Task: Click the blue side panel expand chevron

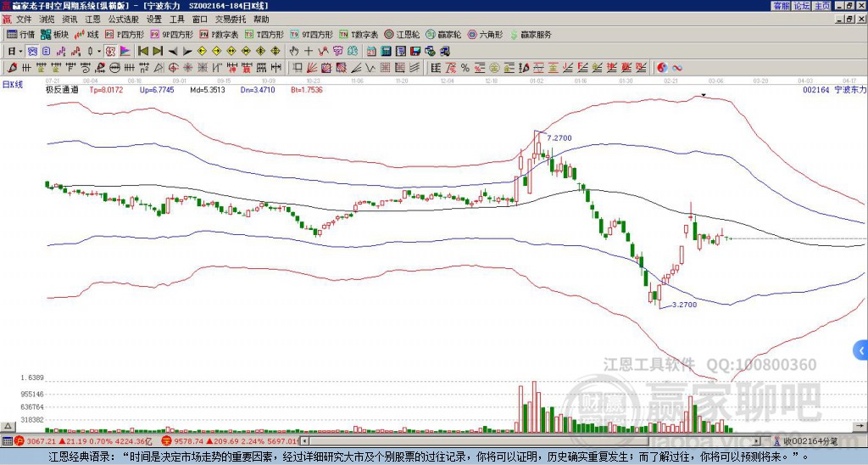Action: 861,350
